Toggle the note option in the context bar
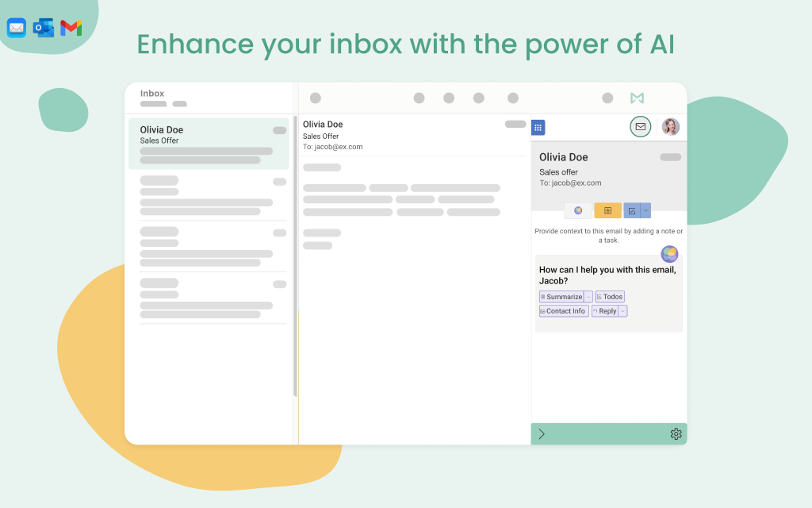 click(607, 211)
